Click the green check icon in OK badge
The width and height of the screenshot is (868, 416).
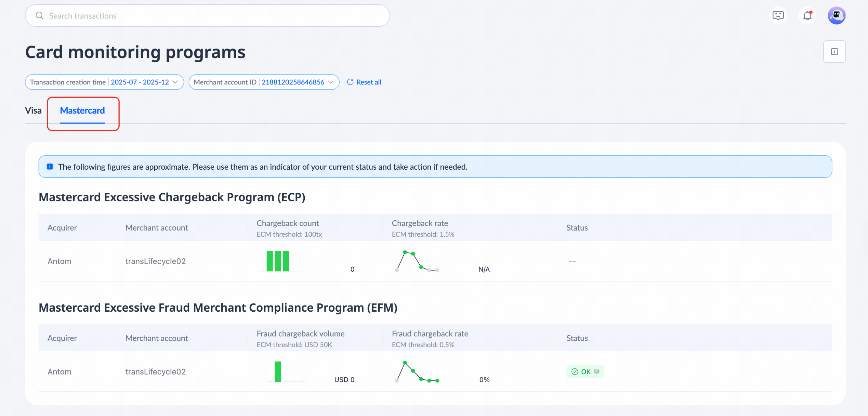pyautogui.click(x=575, y=372)
